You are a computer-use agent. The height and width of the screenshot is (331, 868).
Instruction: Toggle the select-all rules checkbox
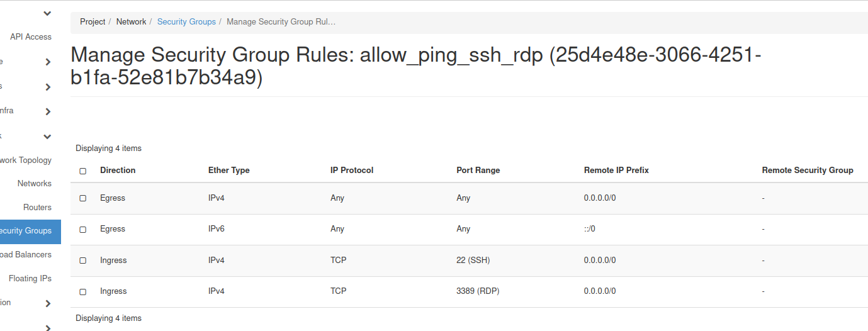(x=83, y=171)
